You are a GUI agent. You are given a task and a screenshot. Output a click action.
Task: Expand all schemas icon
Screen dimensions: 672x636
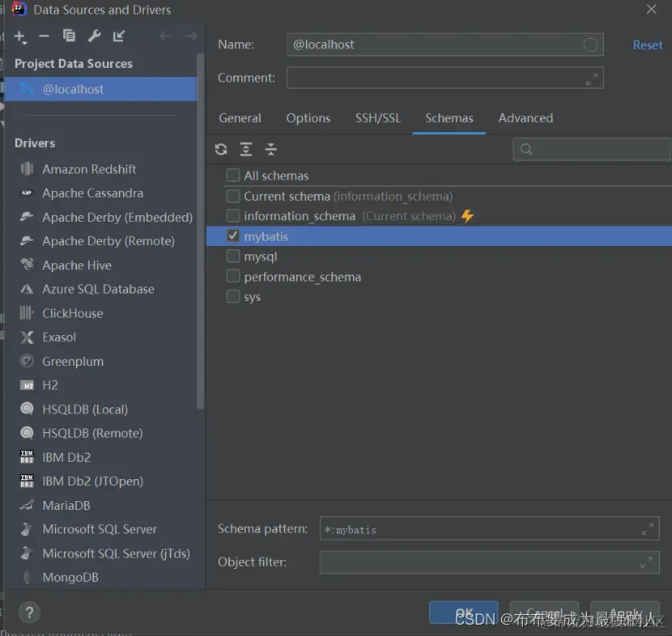point(245,149)
